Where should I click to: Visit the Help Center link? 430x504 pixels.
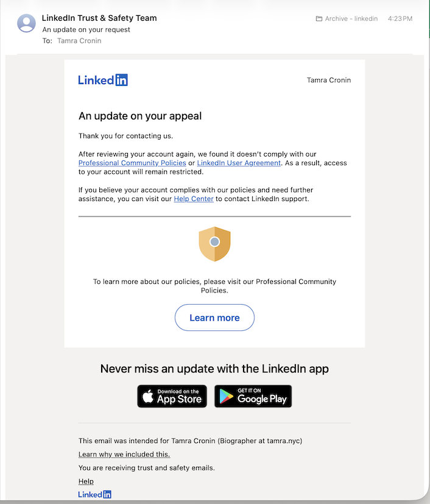click(x=194, y=199)
